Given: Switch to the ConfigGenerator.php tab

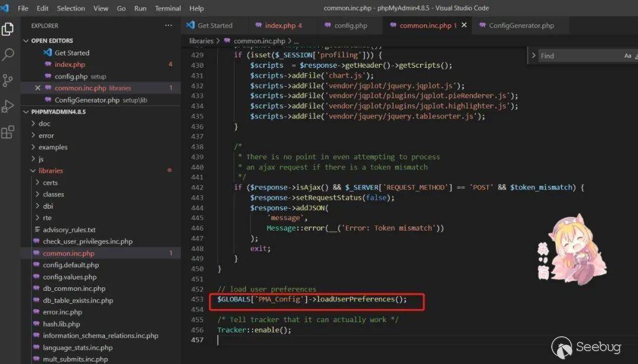Looking at the screenshot, I should point(521,25).
